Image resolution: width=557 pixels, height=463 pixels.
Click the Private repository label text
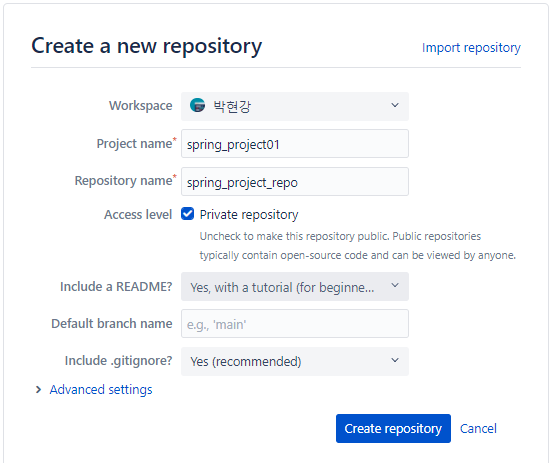pos(249,215)
